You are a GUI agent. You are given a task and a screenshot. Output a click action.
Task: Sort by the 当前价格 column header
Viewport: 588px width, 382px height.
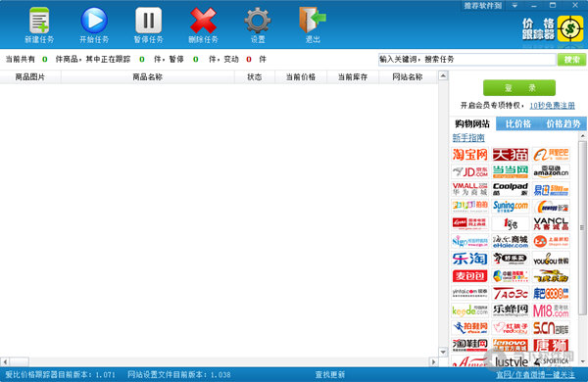[x=301, y=76]
